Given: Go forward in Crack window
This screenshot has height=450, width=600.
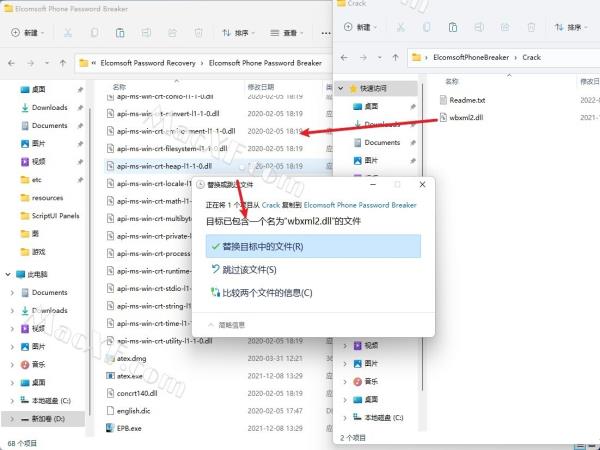Looking at the screenshot, I should tap(364, 57).
